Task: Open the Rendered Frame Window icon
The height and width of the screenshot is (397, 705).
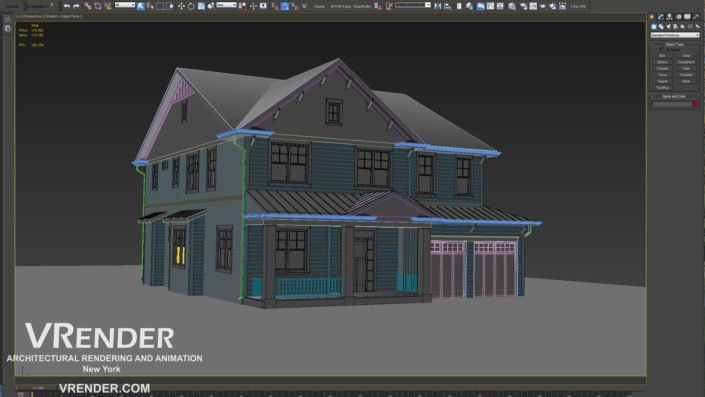Action: point(533,6)
